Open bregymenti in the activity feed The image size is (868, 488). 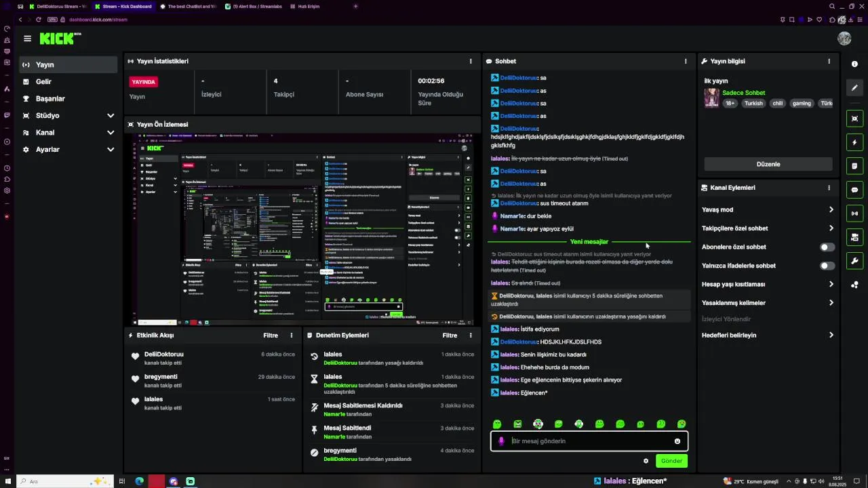(161, 377)
